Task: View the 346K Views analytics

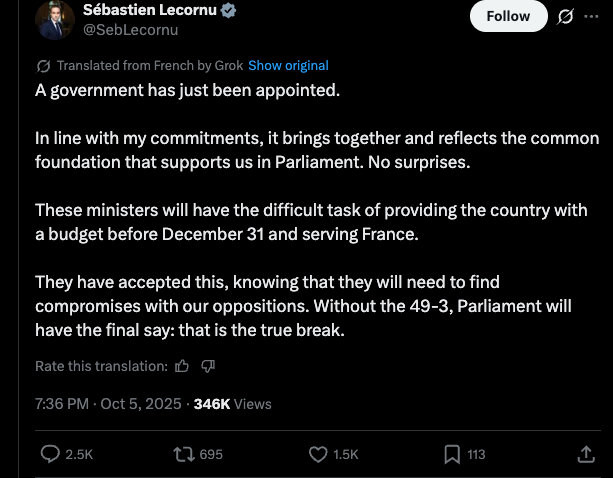Action: [x=232, y=404]
